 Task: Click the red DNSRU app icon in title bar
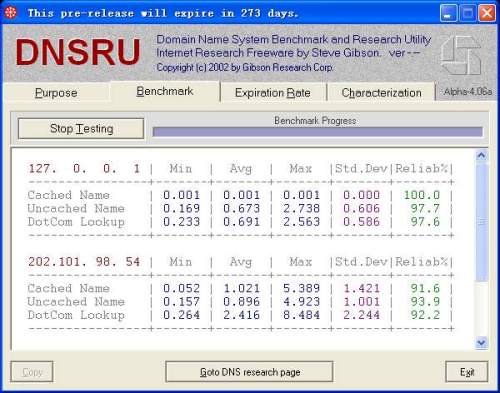click(x=10, y=13)
